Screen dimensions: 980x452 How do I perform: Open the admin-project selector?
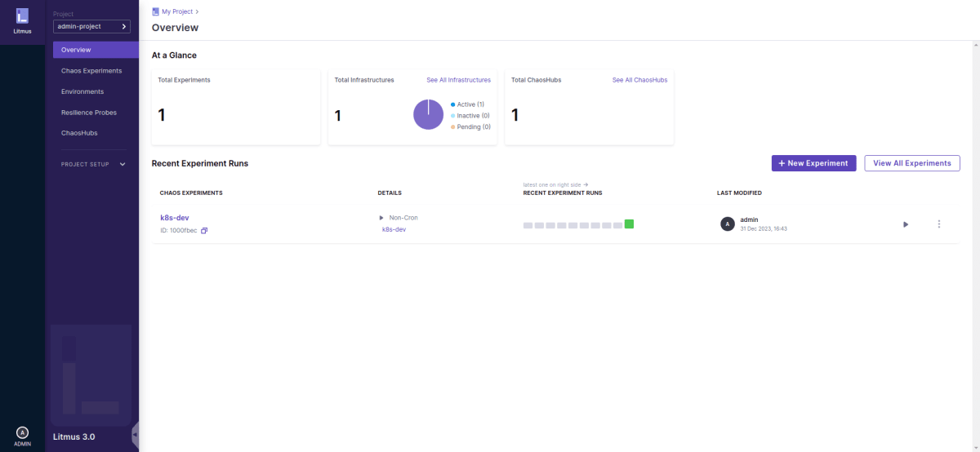tap(91, 26)
